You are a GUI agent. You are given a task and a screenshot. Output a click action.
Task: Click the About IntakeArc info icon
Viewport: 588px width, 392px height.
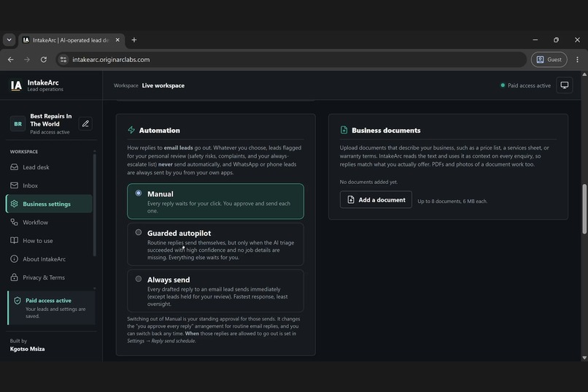pyautogui.click(x=15, y=259)
